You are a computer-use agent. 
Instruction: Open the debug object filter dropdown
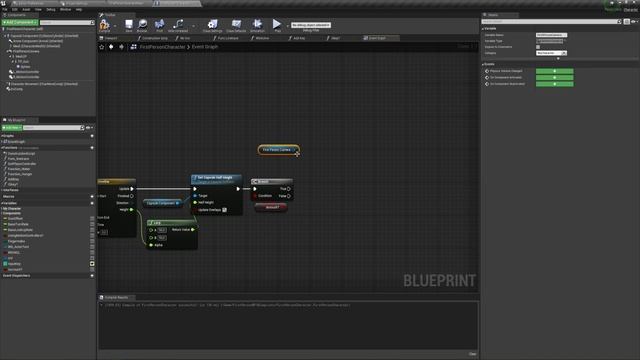(311, 25)
